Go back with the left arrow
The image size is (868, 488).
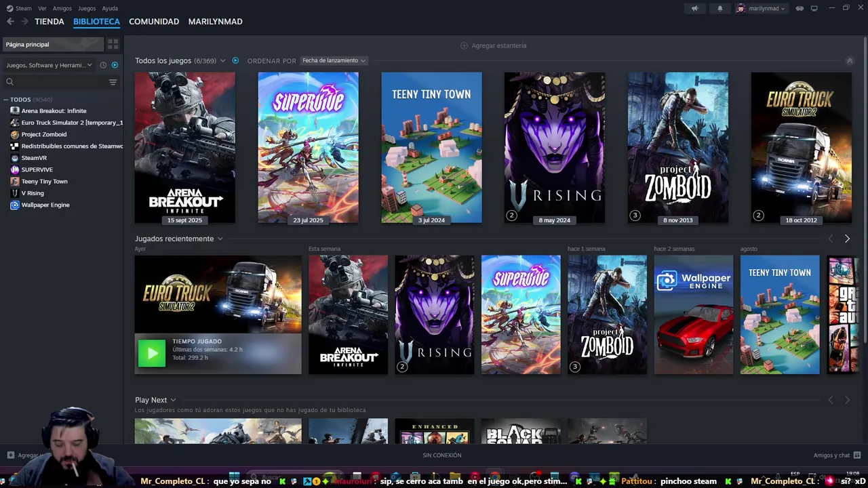coord(10,22)
